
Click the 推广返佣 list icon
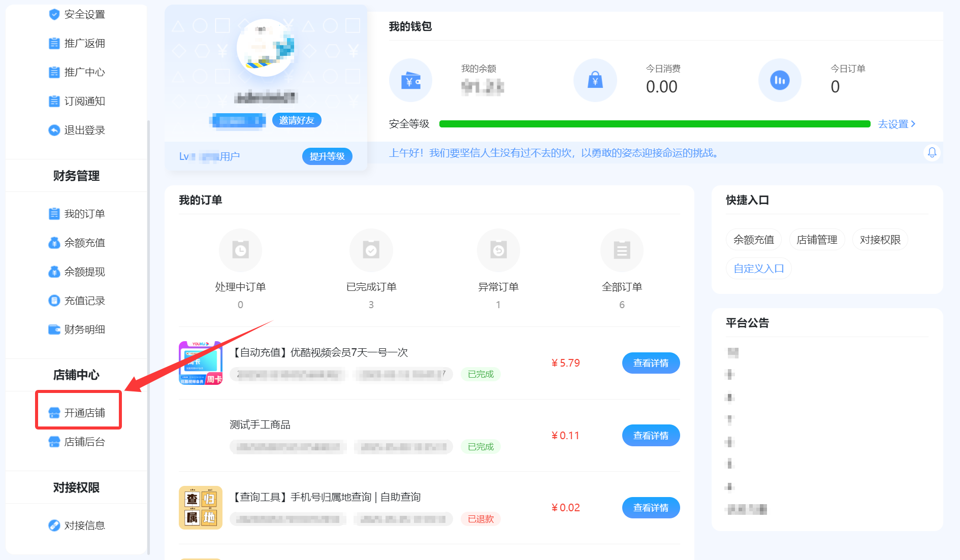tap(54, 43)
